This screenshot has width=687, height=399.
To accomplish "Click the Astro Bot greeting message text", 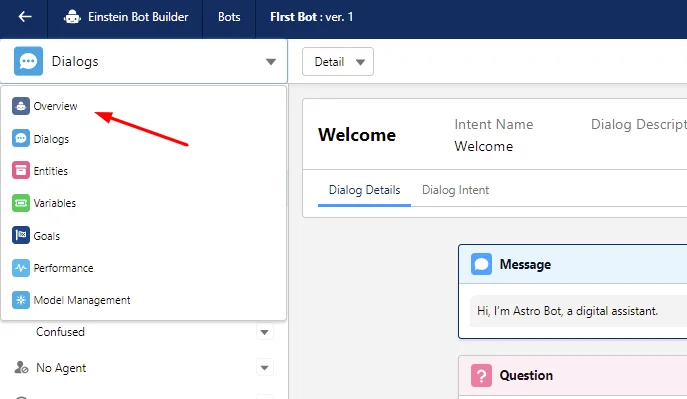I will 567,311.
